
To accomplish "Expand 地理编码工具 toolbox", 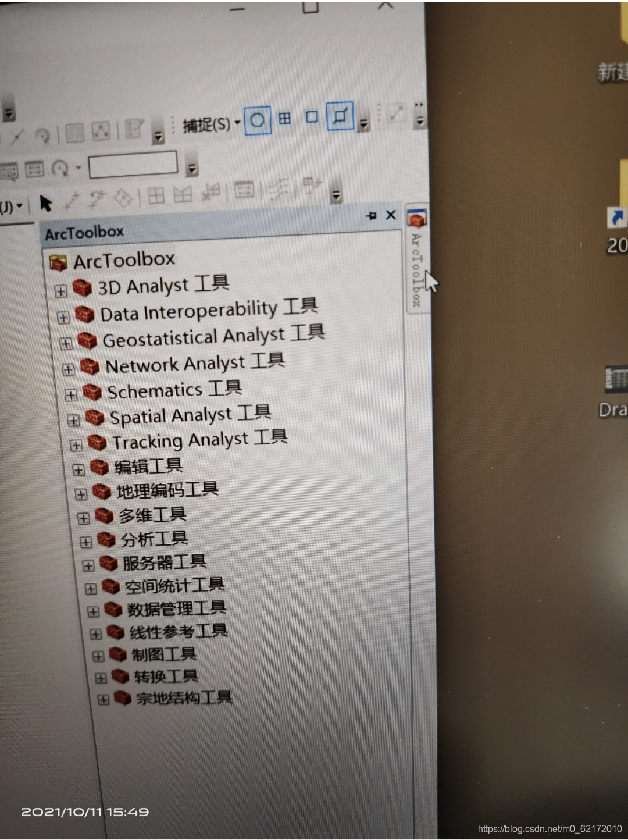I will (81, 494).
